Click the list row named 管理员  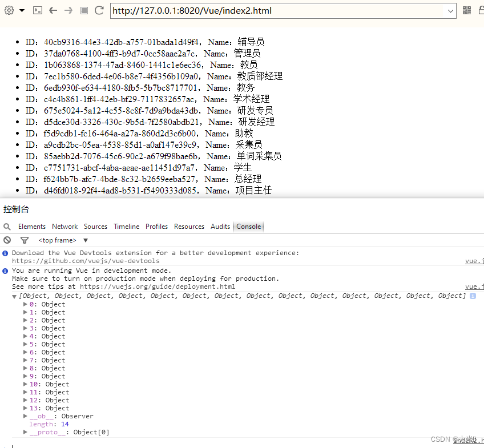coord(143,54)
